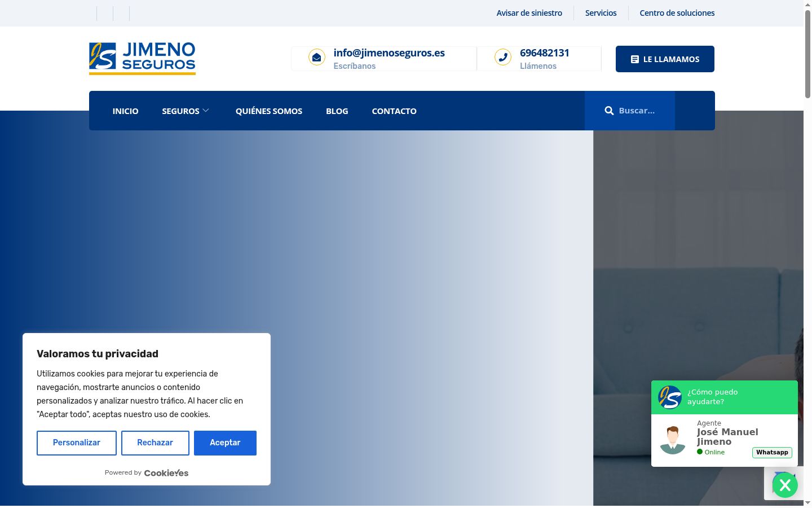Accept cookies with the Aceptar button
The image size is (812, 508).
225,443
